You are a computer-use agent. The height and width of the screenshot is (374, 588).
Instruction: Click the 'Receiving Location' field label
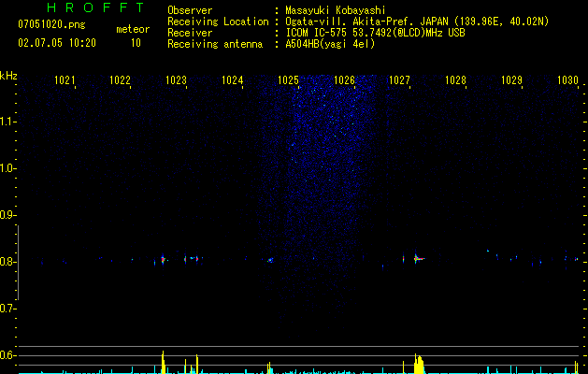coord(218,22)
